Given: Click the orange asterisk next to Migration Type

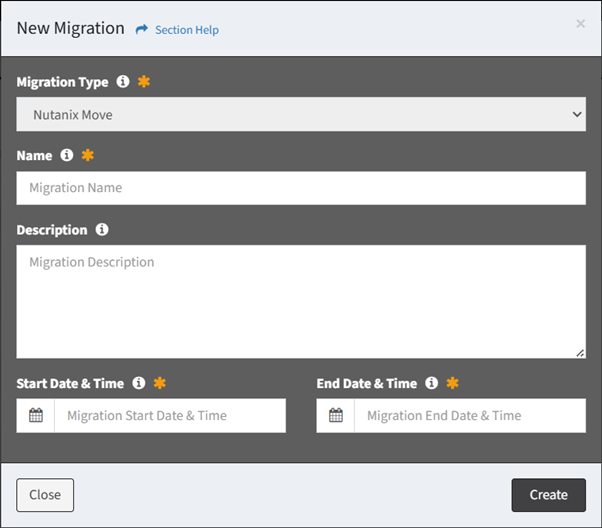Looking at the screenshot, I should tap(144, 82).
